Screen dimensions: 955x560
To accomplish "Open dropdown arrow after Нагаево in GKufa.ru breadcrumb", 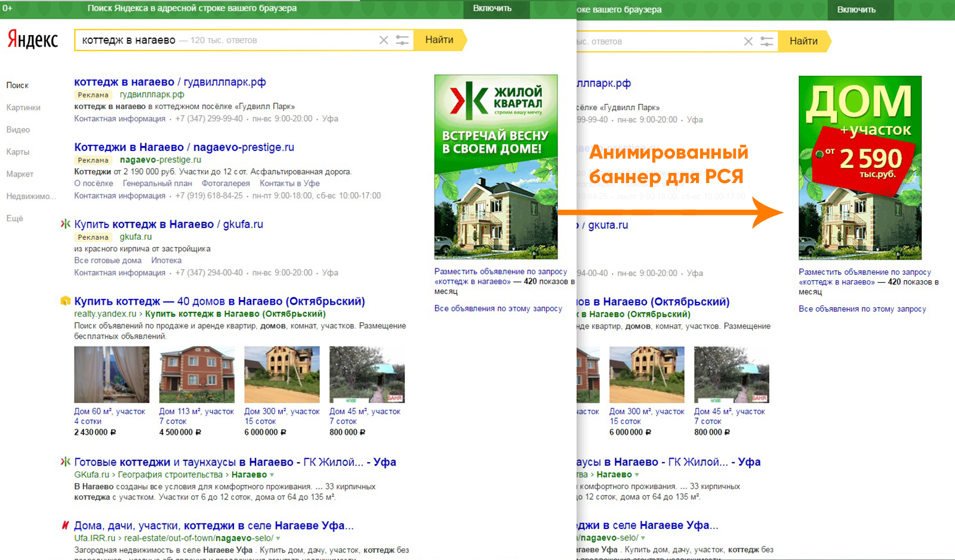I will pyautogui.click(x=272, y=475).
